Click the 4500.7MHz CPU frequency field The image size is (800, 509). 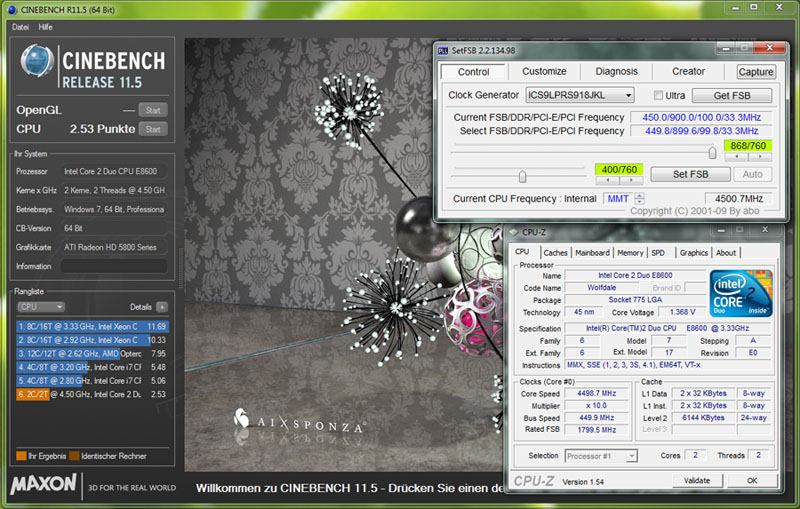click(738, 198)
